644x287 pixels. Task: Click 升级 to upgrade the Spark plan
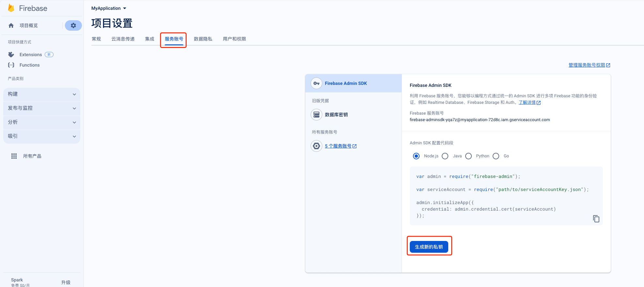66,282
